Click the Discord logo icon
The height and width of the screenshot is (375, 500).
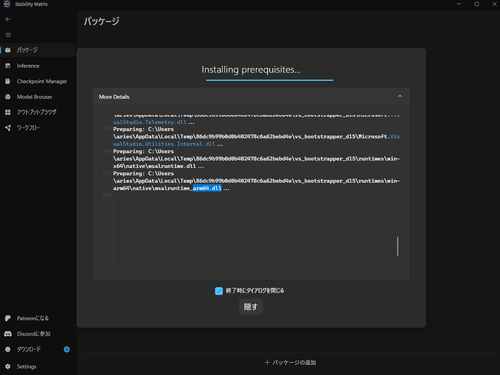point(8,334)
